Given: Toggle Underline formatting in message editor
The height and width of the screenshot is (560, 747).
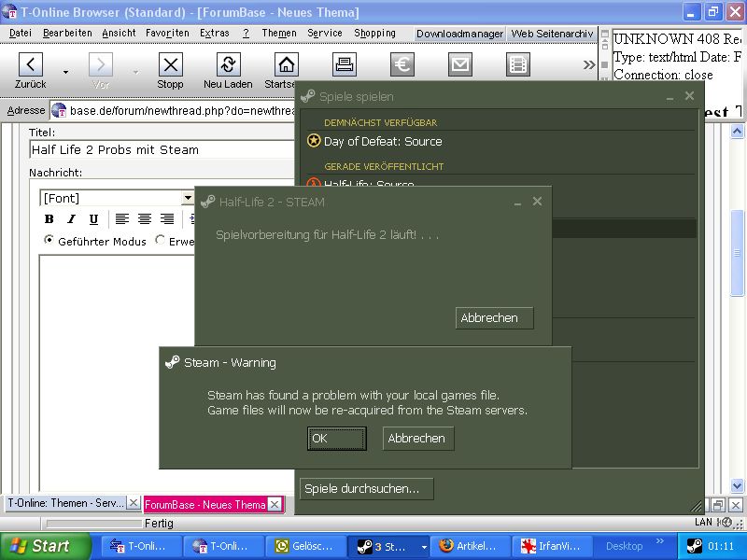Looking at the screenshot, I should (94, 219).
